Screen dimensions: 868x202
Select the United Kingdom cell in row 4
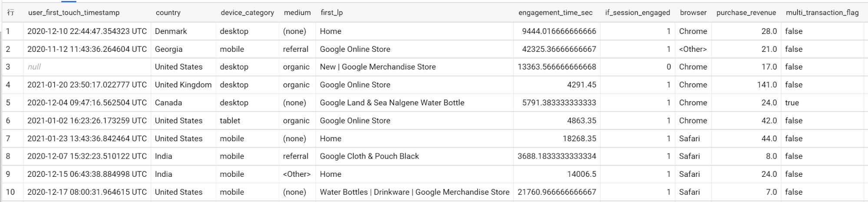pyautogui.click(x=183, y=85)
